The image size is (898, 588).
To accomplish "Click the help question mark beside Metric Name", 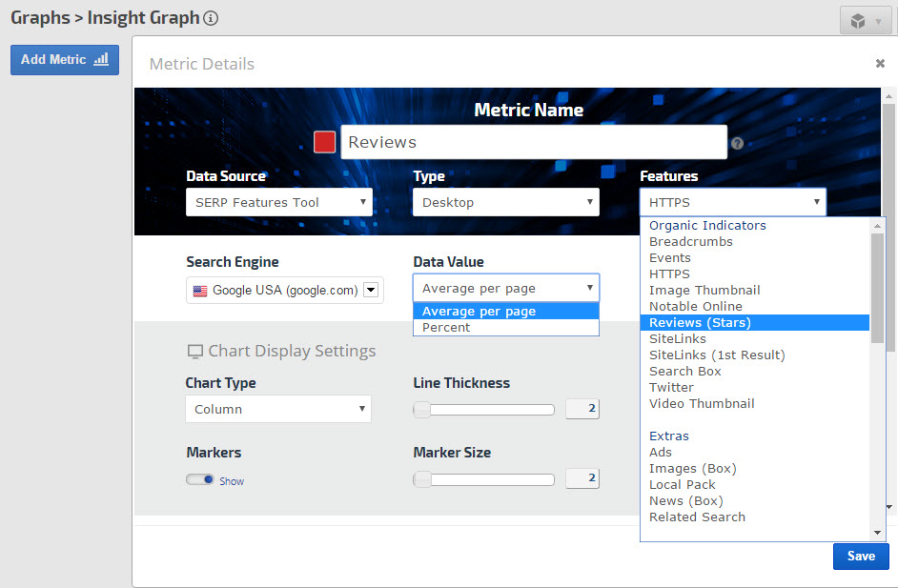I will 737,144.
